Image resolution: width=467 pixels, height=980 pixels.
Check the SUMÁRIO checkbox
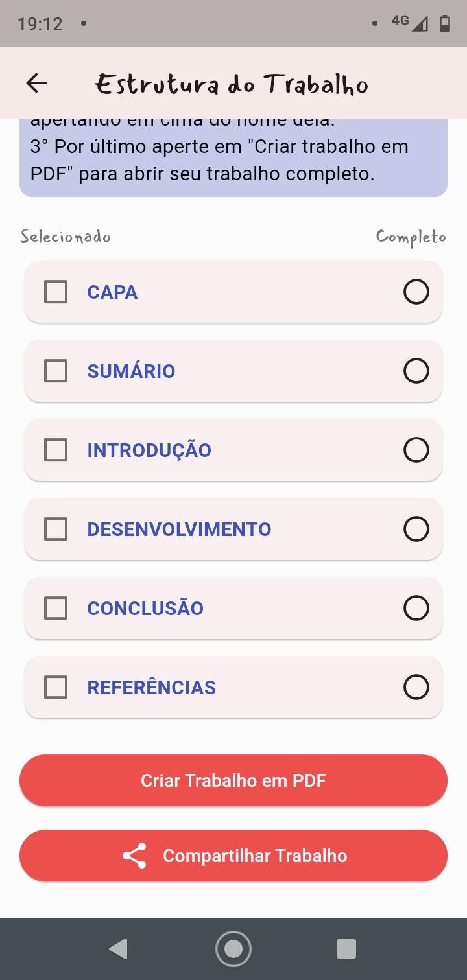[x=56, y=371]
